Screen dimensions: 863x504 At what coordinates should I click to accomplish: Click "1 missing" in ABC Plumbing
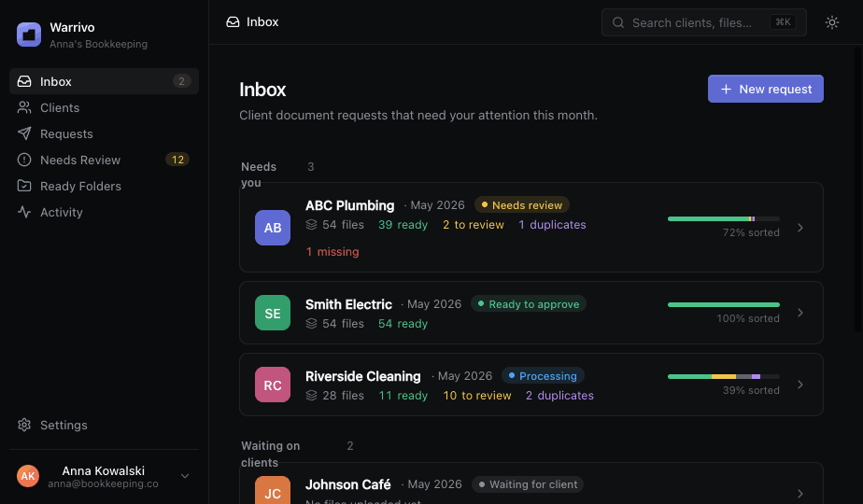[332, 251]
